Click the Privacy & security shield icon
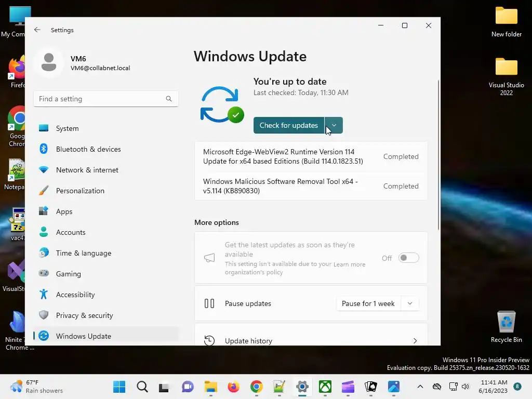The height and width of the screenshot is (399, 532). pos(44,315)
